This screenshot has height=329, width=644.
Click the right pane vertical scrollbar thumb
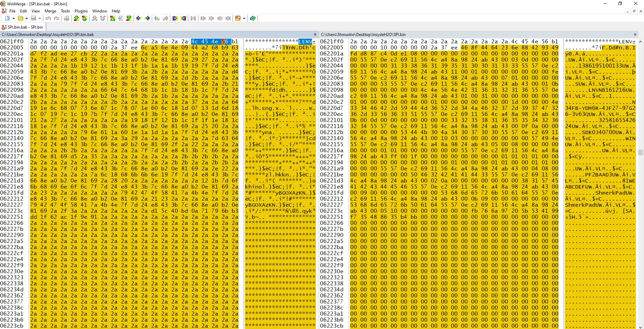(641, 152)
